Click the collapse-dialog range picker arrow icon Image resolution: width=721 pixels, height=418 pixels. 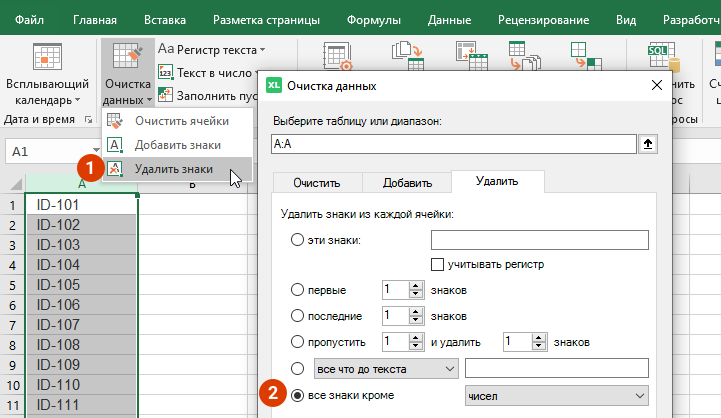point(648,145)
